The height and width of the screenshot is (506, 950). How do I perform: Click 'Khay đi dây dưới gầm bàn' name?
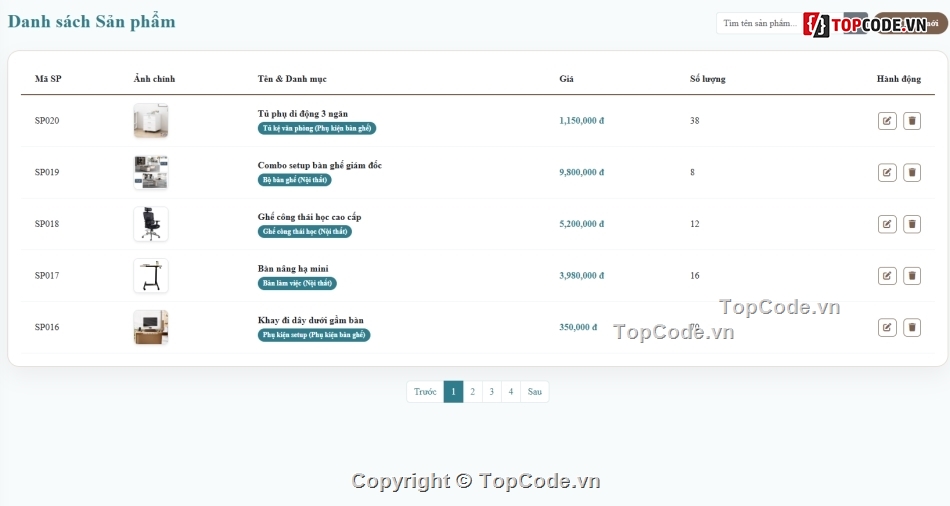310,320
